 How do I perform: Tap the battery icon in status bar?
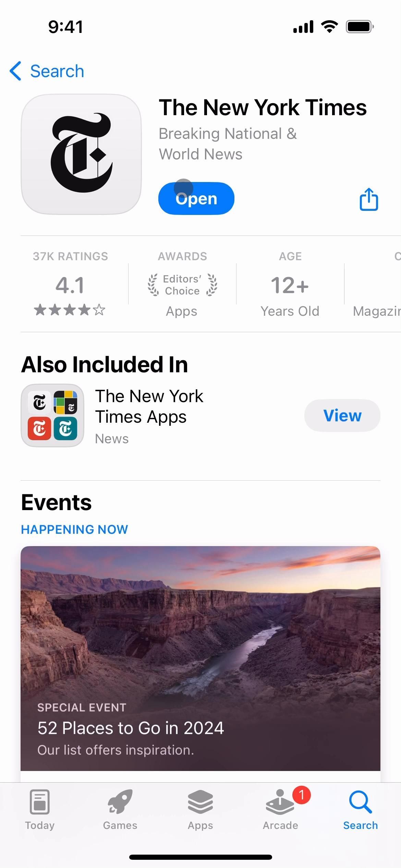pos(360,26)
